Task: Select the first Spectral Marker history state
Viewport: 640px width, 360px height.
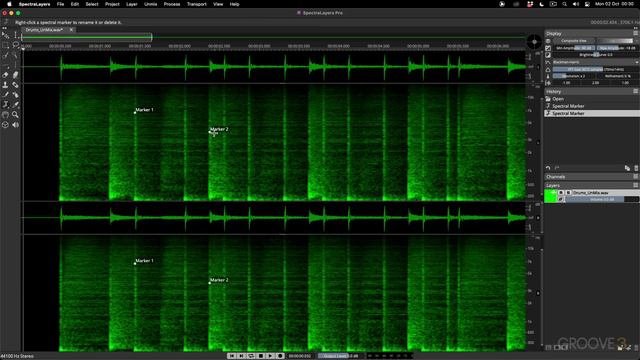Action: point(592,106)
